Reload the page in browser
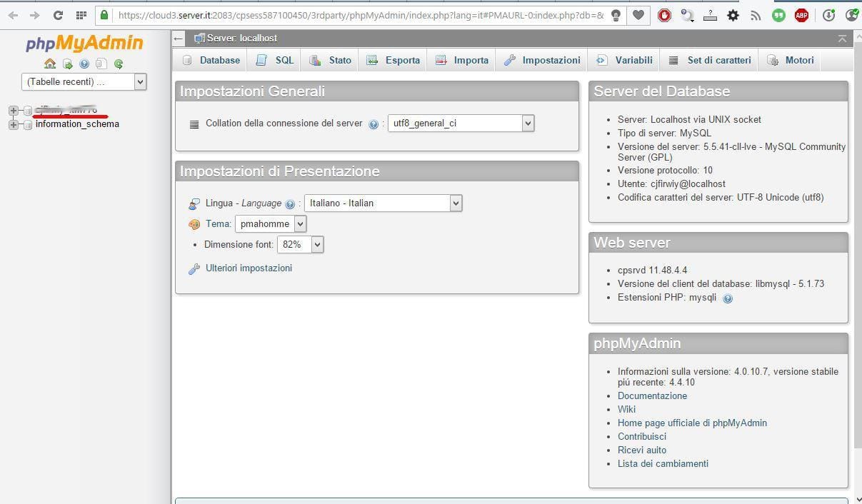Viewport: 862px width, 504px height. 59,15
